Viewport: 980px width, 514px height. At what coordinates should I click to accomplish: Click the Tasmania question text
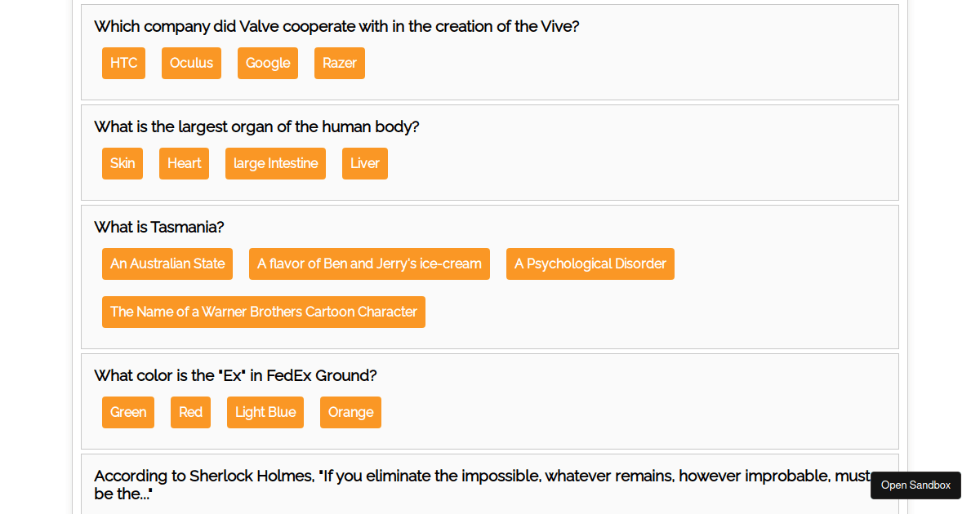(x=159, y=227)
